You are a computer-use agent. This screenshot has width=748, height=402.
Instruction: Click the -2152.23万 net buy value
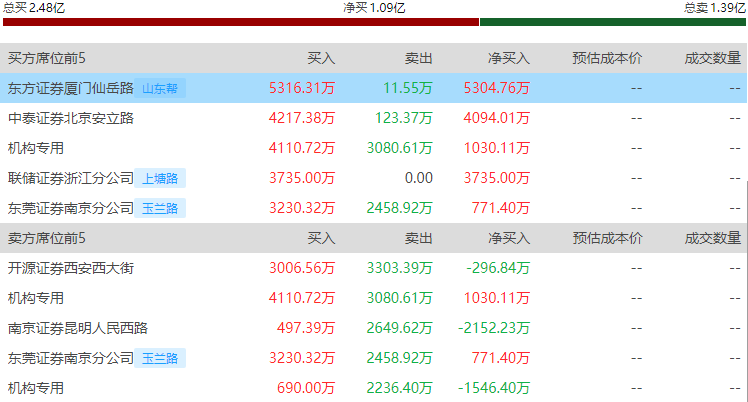494,328
